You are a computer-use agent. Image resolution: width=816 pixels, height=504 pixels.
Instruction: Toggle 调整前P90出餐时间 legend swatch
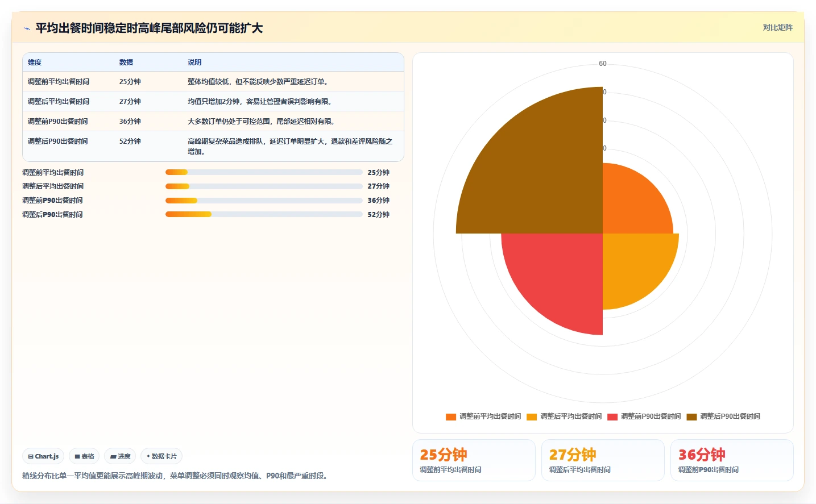(x=612, y=416)
